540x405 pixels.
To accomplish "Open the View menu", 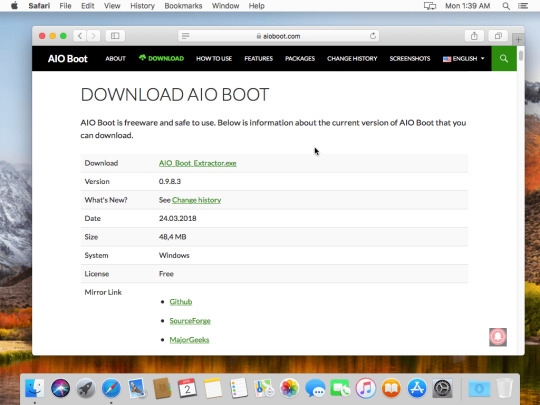I will click(x=112, y=6).
